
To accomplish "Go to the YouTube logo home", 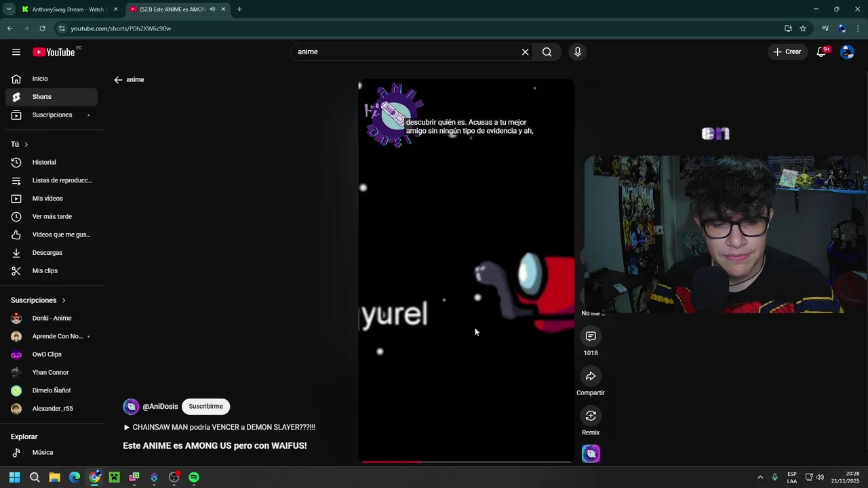I will coord(54,52).
